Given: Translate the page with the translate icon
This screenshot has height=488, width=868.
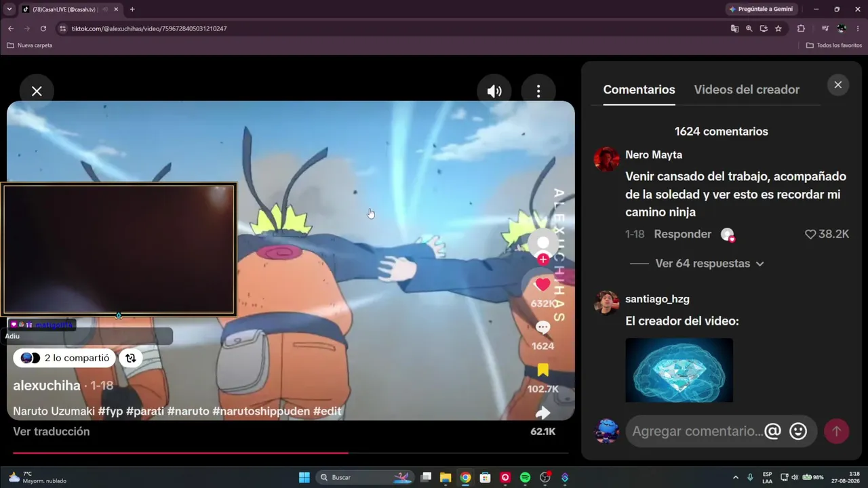Looking at the screenshot, I should (x=734, y=28).
